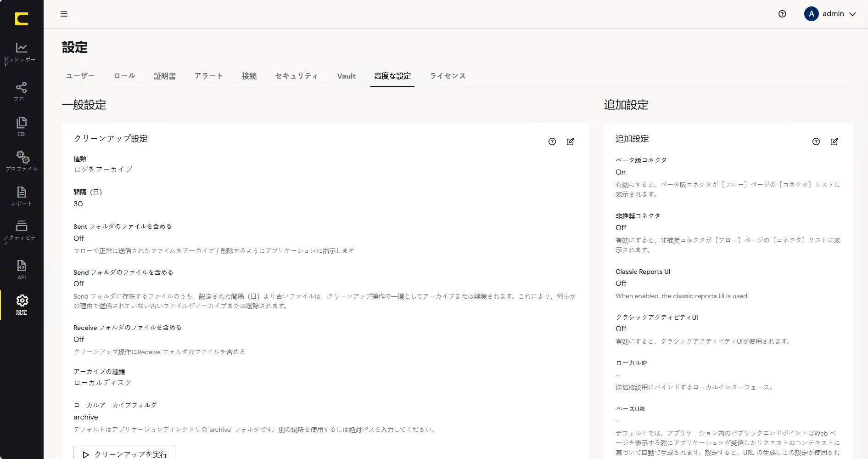Screen dimensions: 868x459
Task: Click the ローカルIP label
Action: 631,363
